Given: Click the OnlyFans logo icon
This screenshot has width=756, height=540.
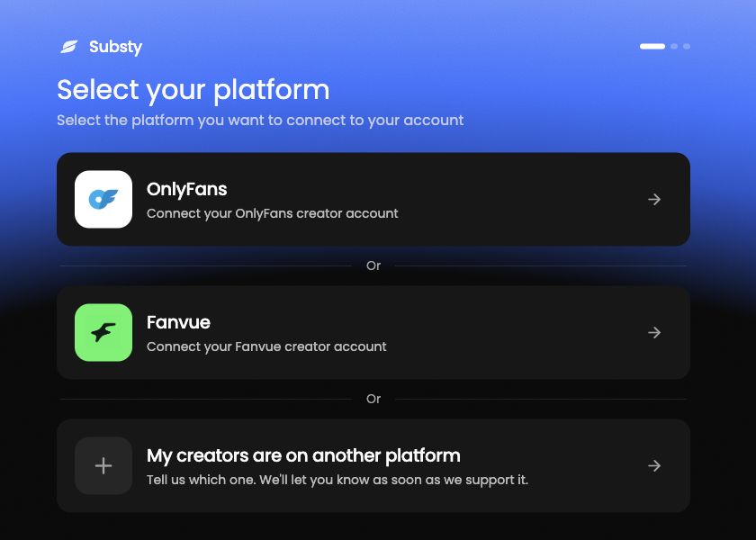Looking at the screenshot, I should (x=103, y=199).
